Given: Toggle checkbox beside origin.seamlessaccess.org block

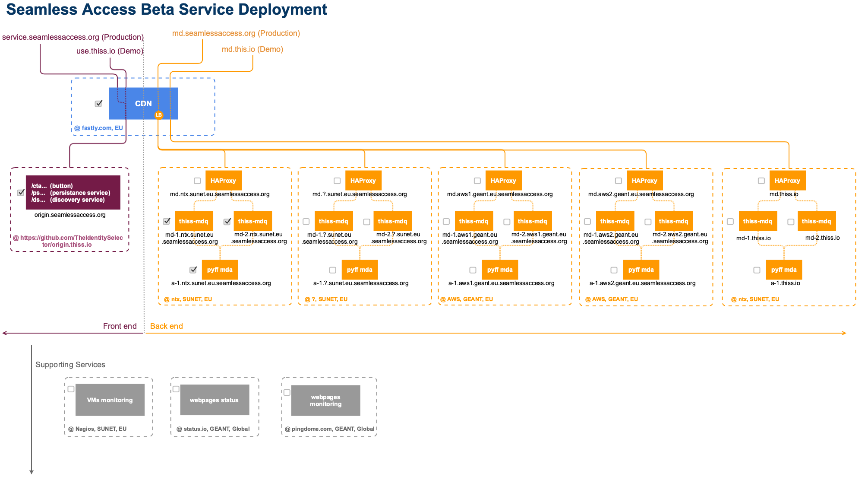Looking at the screenshot, I should pyautogui.click(x=21, y=193).
